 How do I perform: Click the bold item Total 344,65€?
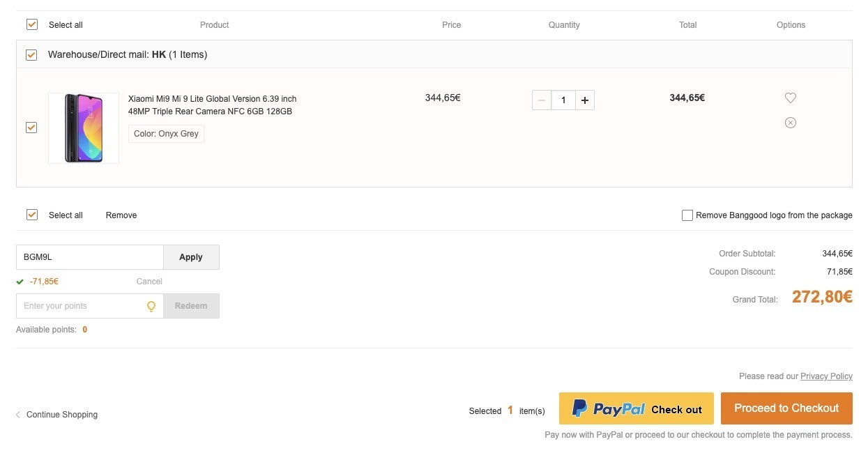[687, 98]
